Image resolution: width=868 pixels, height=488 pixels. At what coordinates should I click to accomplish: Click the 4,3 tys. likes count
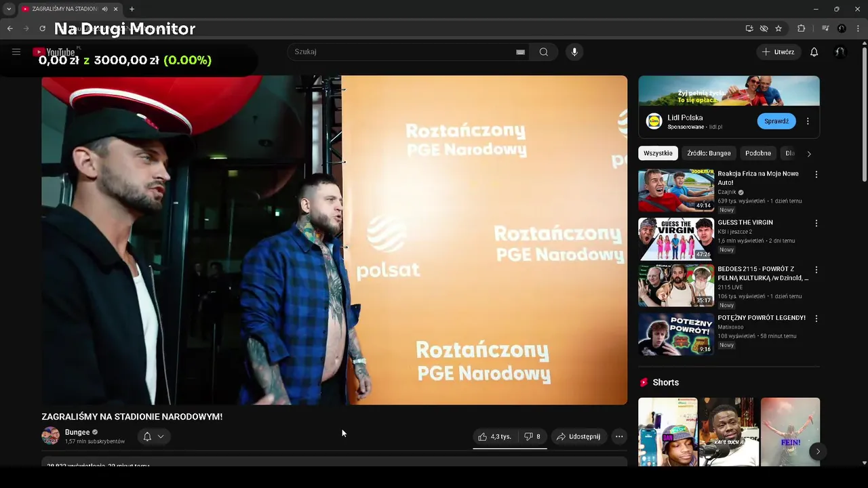[x=501, y=436]
